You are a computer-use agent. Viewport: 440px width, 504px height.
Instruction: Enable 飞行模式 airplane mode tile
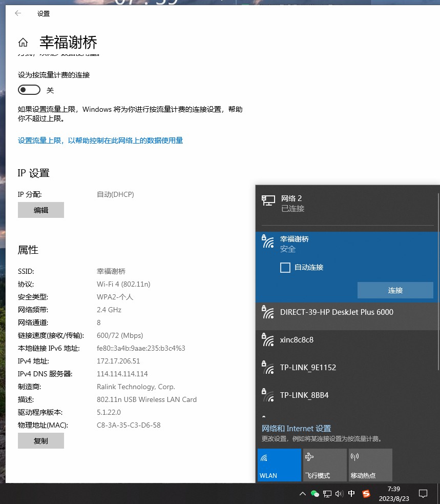click(325, 465)
